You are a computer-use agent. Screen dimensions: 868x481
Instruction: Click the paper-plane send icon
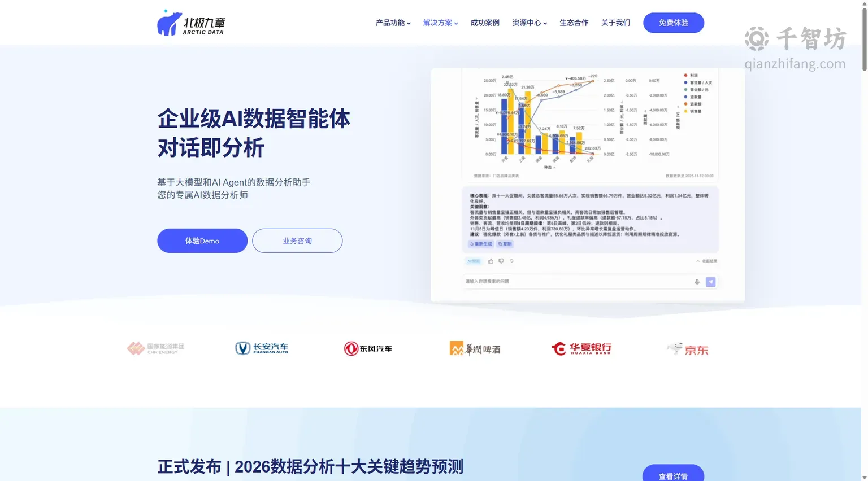(x=710, y=282)
